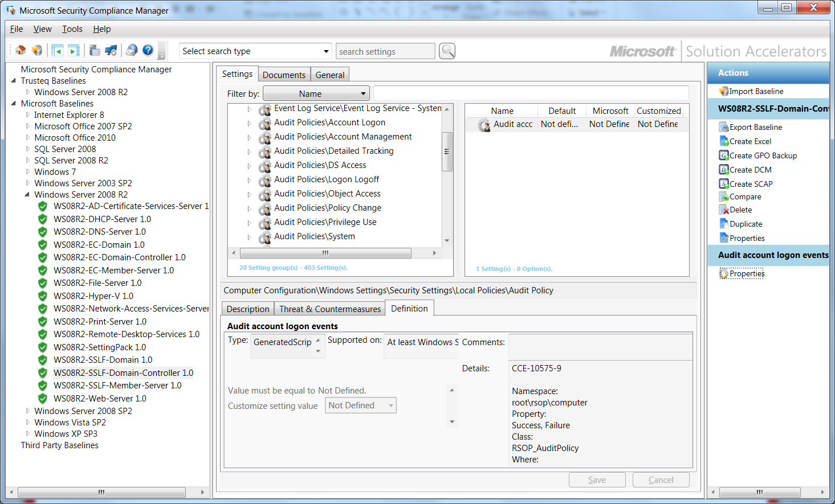Viewport: 835px width, 504px height.
Task: Click the gear icon beside Audit Policies\System
Action: 264,237
